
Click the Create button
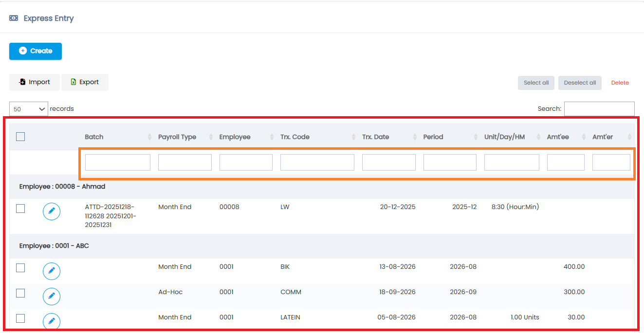(36, 51)
